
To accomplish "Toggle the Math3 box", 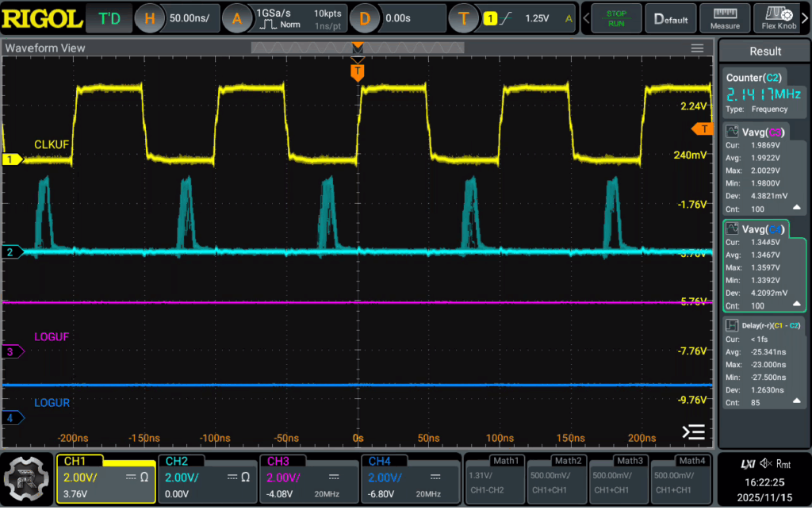I will coord(619,479).
